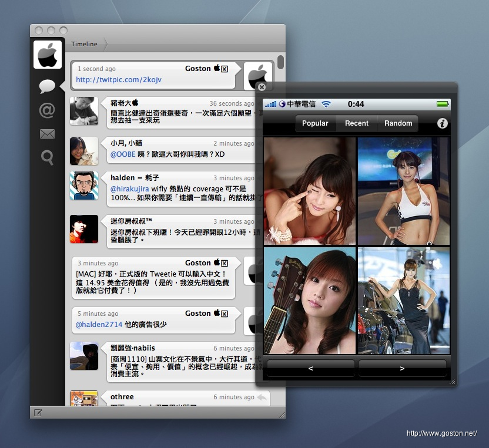Open the Timeline speech bubble view in sidebar
Screen dimensions: 489x448
tap(47, 86)
